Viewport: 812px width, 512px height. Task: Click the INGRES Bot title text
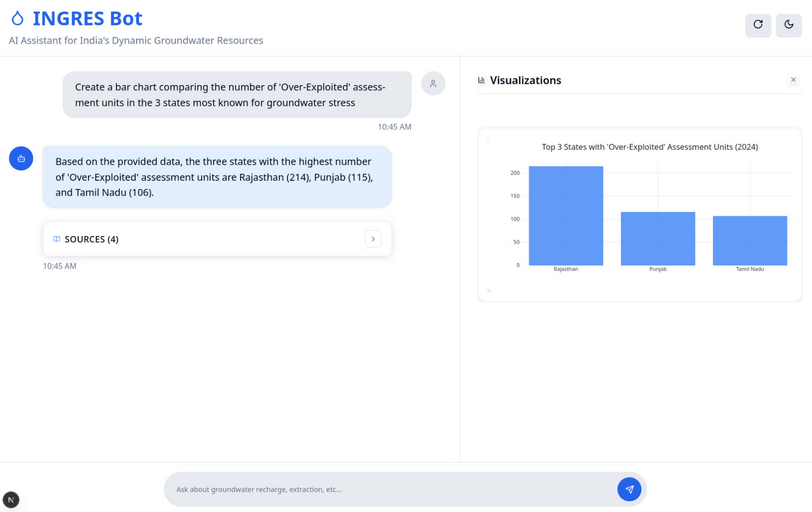pos(87,19)
